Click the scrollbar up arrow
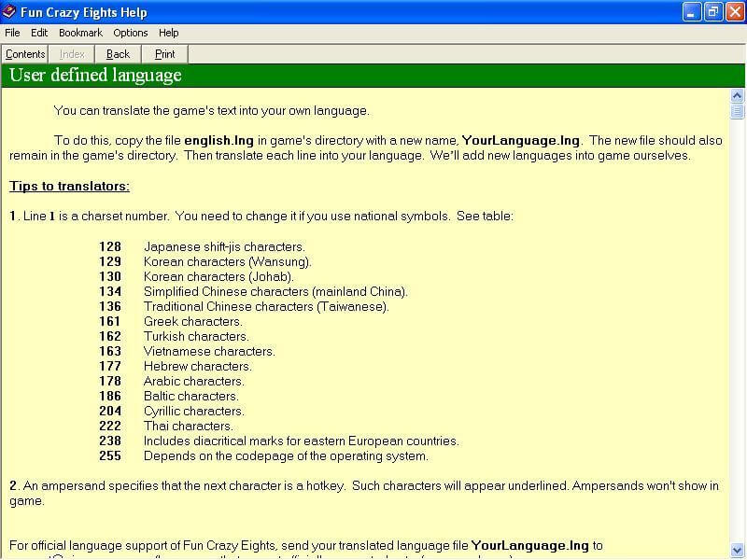The width and height of the screenshot is (747, 560). [737, 96]
